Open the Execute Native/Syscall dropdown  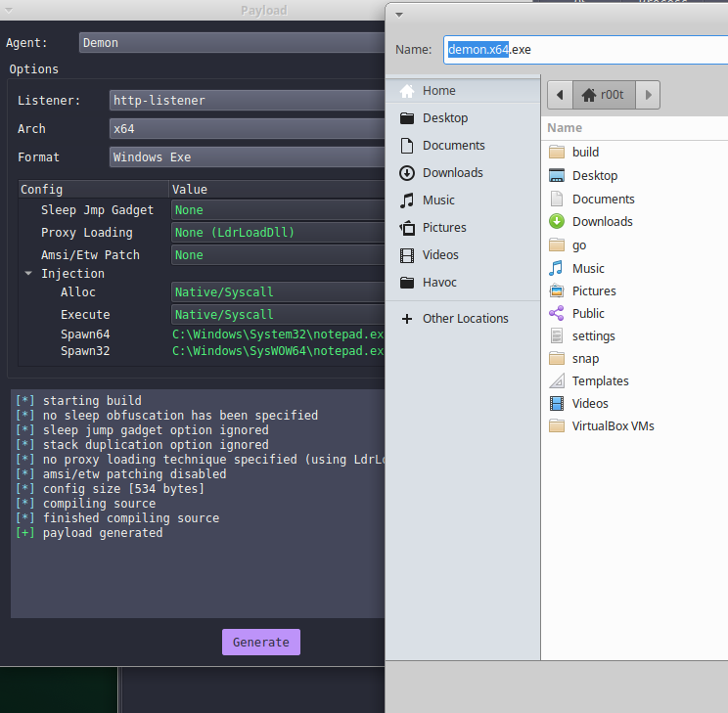click(278, 314)
